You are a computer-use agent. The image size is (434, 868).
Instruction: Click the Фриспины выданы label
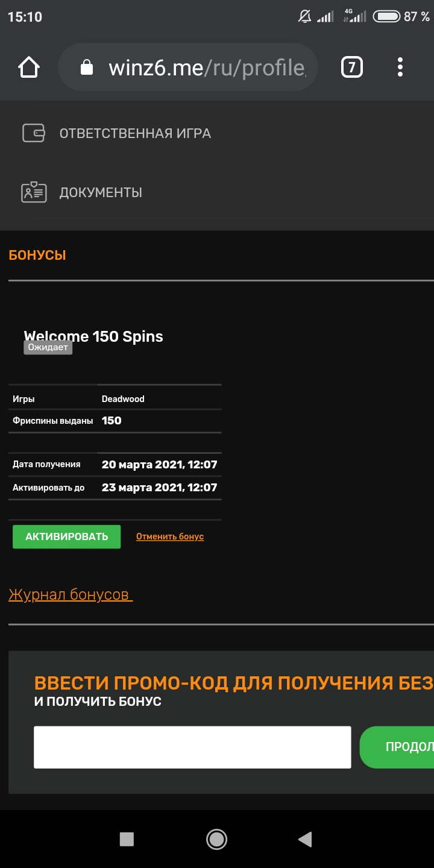point(52,421)
